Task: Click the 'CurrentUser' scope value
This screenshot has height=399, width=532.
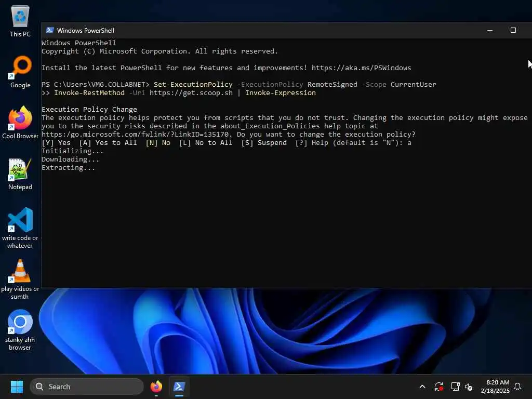Action: (413, 85)
